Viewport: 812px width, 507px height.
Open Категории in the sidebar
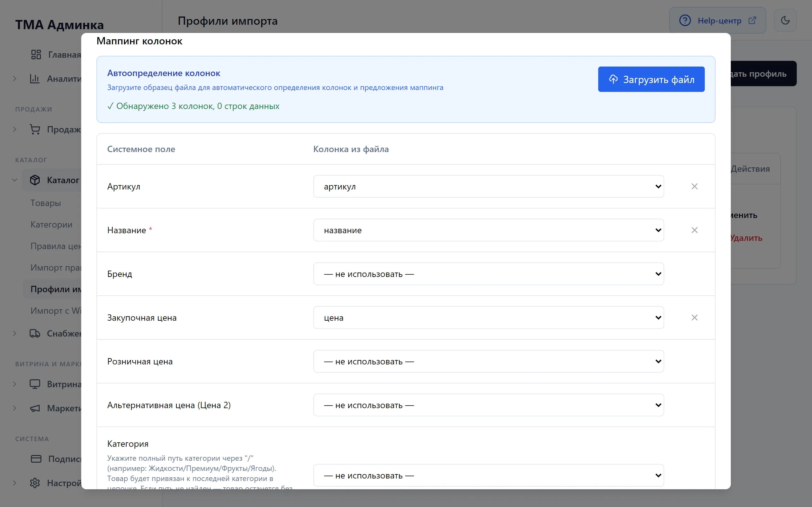click(x=51, y=224)
